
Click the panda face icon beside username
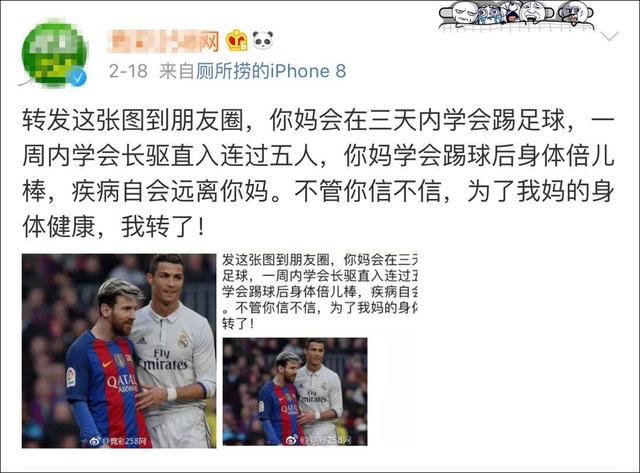[x=262, y=40]
